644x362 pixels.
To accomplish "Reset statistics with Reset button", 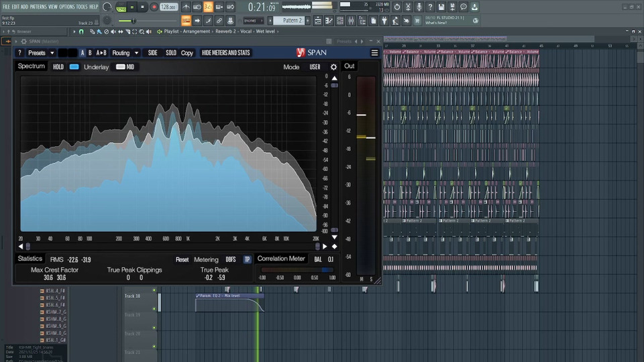I will (182, 259).
